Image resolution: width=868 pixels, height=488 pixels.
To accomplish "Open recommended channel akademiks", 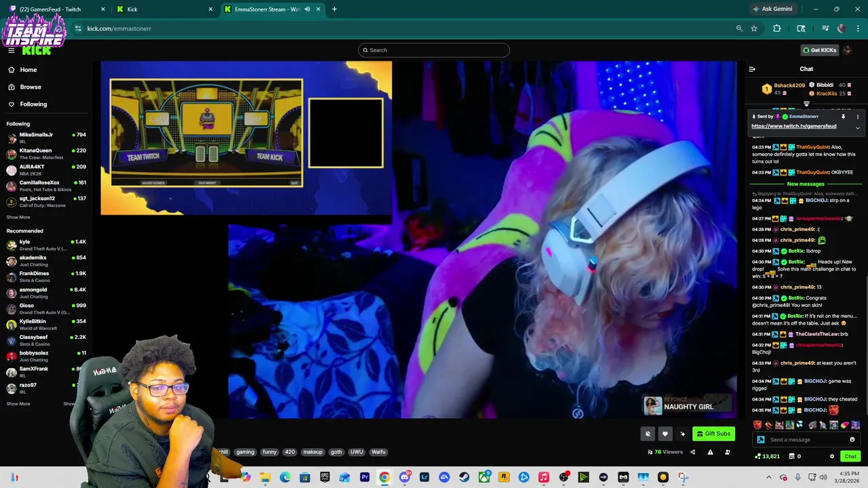I will [x=46, y=260].
